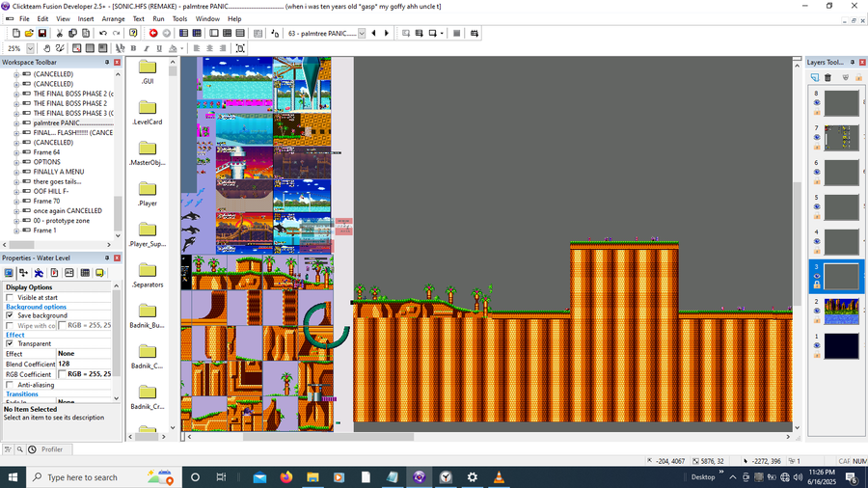Image resolution: width=868 pixels, height=488 pixels.
Task: Go to next frame arrow
Action: click(387, 33)
